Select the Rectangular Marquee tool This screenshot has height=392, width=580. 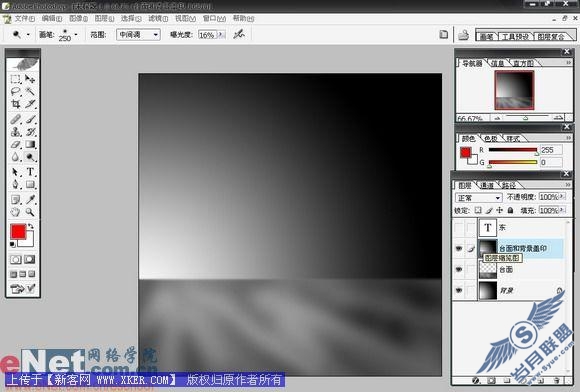coord(16,79)
